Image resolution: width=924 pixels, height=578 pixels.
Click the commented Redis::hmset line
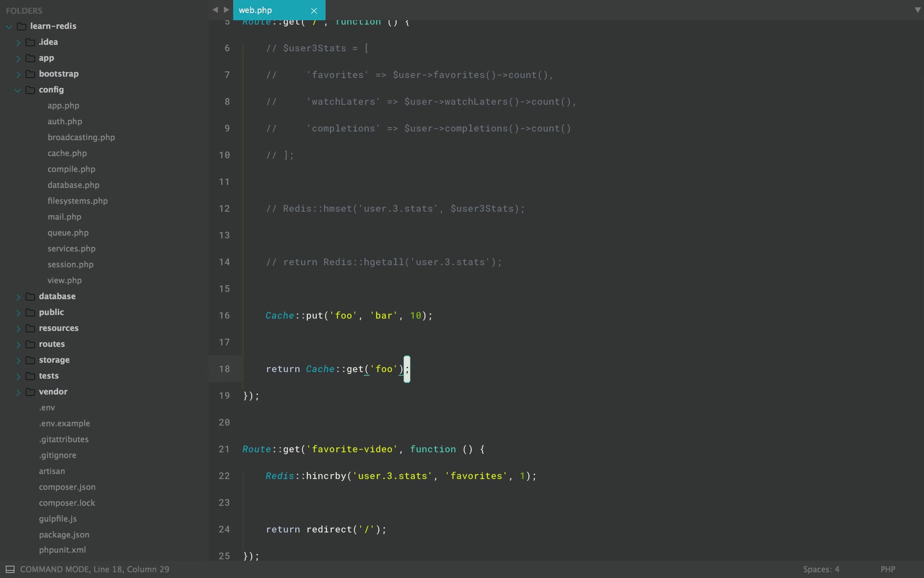coord(395,209)
